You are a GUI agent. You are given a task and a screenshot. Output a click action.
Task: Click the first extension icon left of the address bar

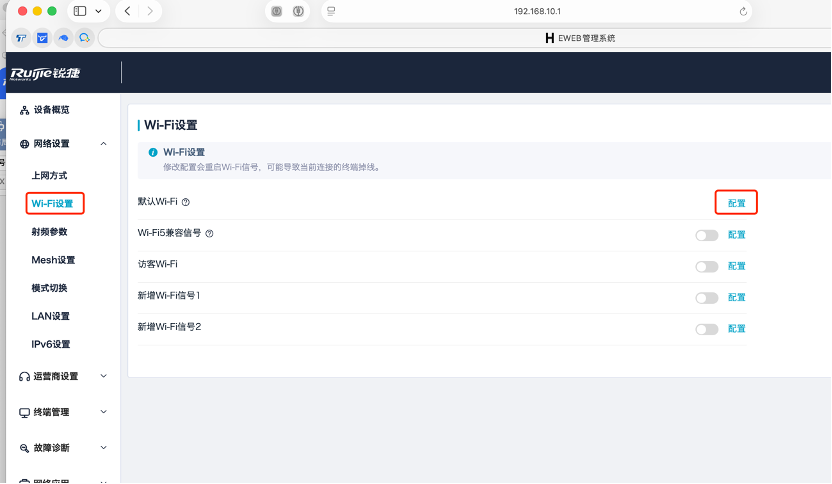click(276, 11)
